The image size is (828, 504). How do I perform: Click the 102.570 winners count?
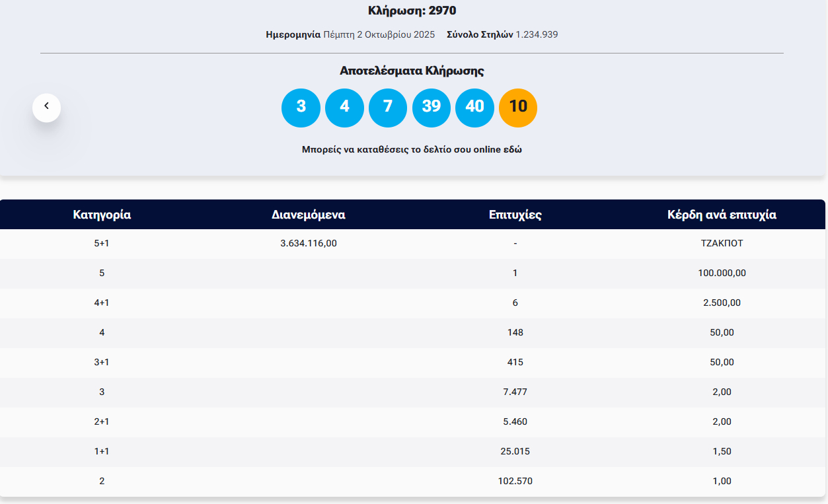(515, 481)
